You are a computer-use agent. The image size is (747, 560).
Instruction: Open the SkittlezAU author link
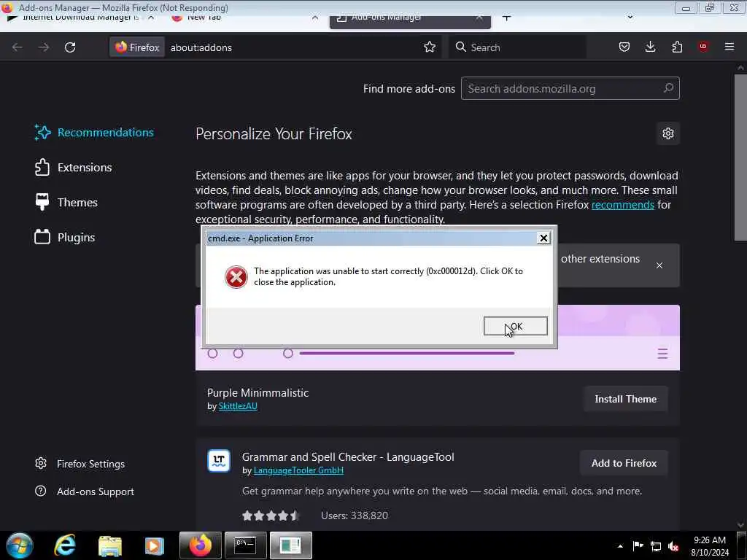click(x=238, y=406)
